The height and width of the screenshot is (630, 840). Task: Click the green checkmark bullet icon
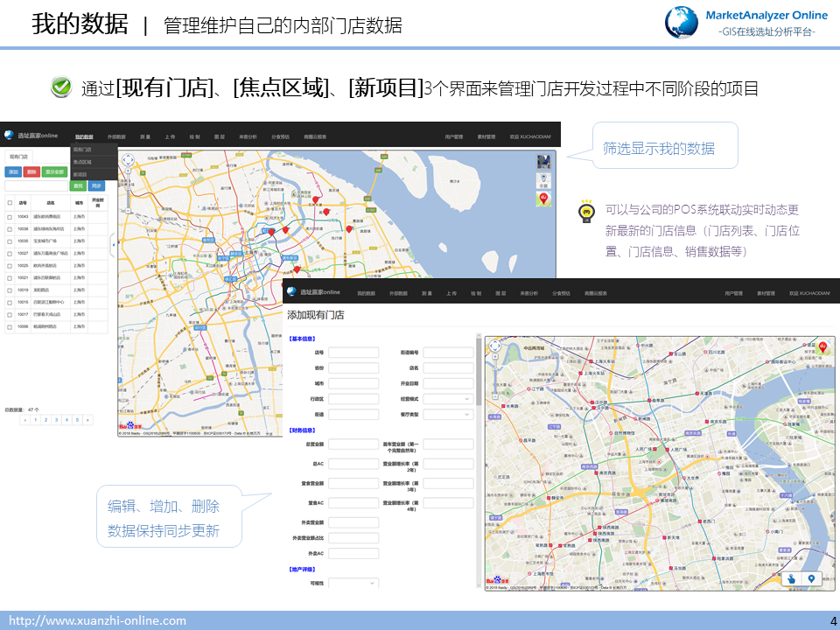coord(61,87)
